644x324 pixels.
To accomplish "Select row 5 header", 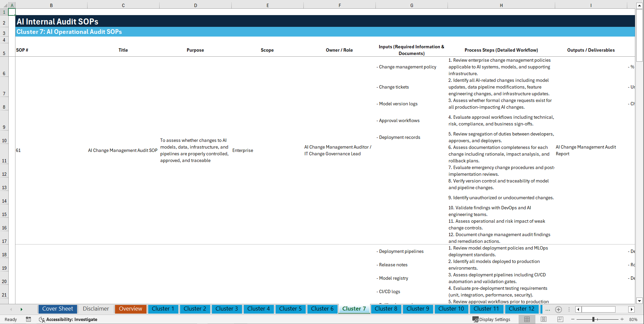I will pos(4,50).
